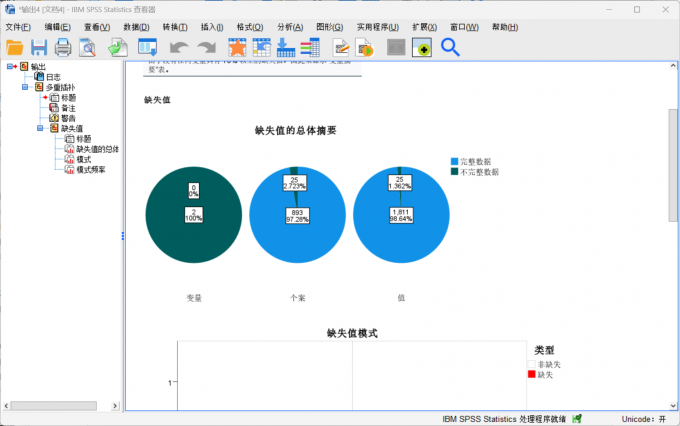The image size is (680, 426).
Task: Collapse the 缺失值 tree node
Action: 40,128
